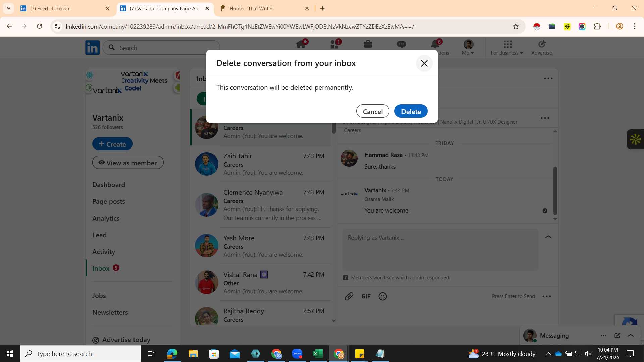Viewport: 644px width, 362px height.
Task: Bookmark this page with star icon
Action: pyautogui.click(x=516, y=26)
